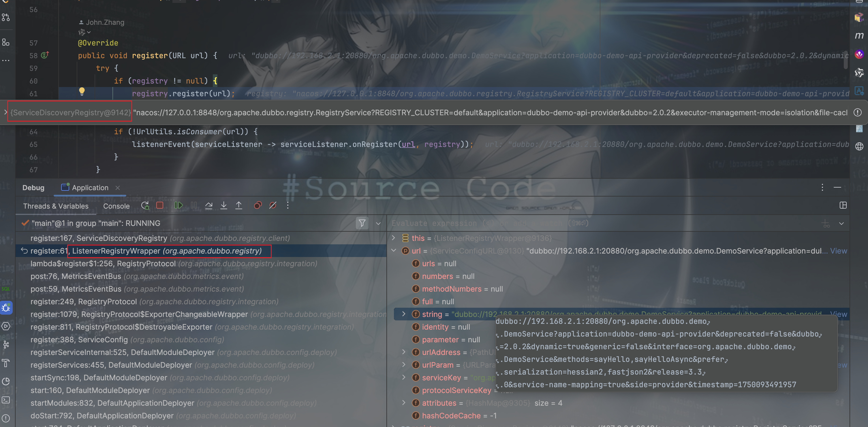Expand the ServiceDiscoveryRegistry@9142 popup value

click(x=5, y=112)
